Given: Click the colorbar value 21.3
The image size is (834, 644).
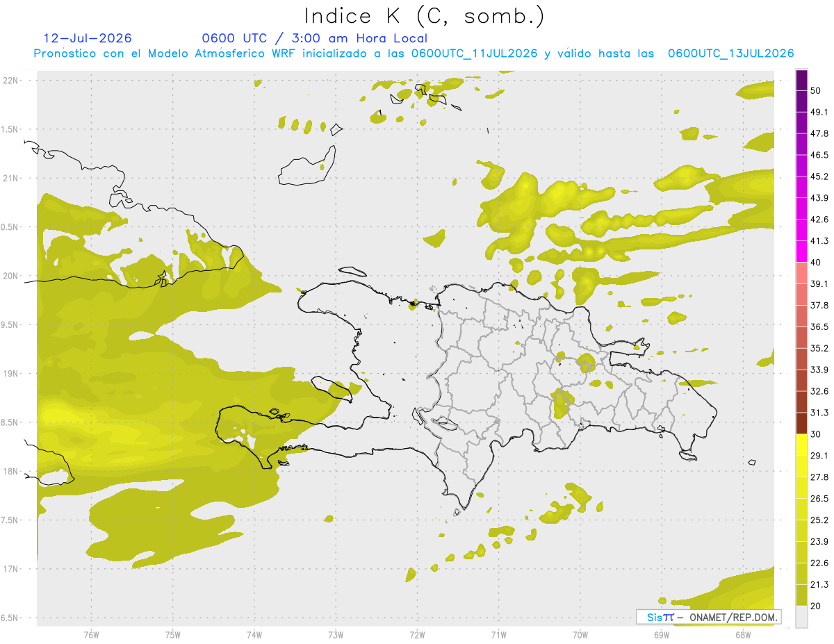Looking at the screenshot, I should [x=819, y=585].
